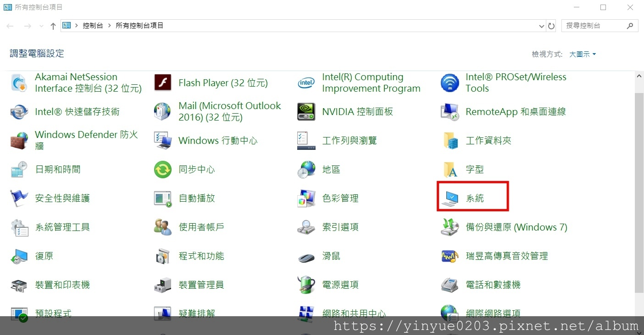Click the 程式和功能 text label
The height and width of the screenshot is (335, 644).
click(x=201, y=256)
